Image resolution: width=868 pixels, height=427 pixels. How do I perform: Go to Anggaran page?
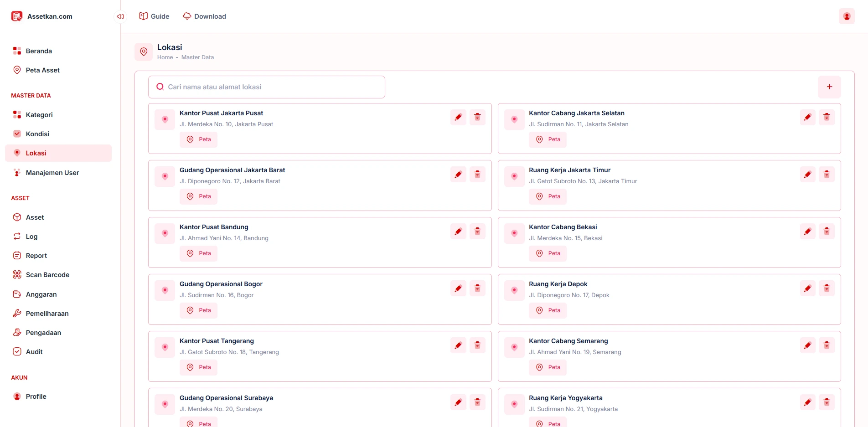click(58, 294)
